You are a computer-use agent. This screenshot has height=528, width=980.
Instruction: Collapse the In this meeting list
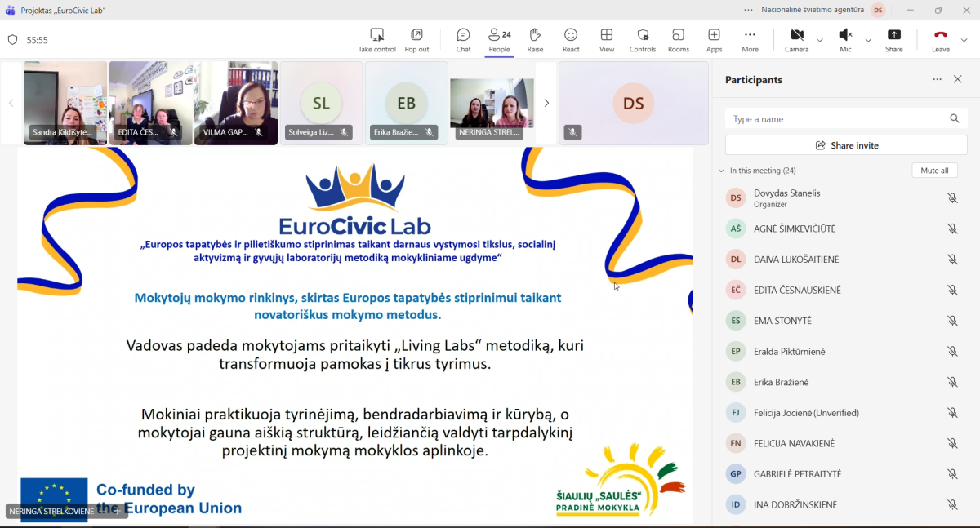coord(721,171)
